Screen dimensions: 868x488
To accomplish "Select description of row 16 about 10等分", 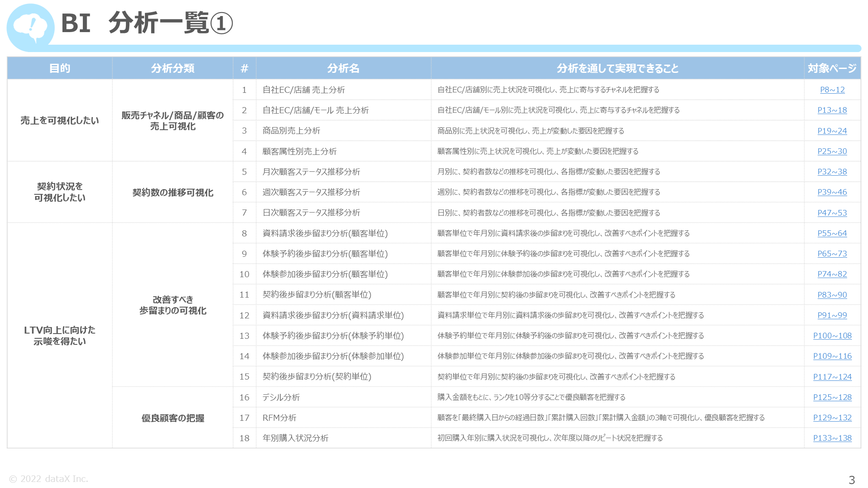I will tap(531, 397).
